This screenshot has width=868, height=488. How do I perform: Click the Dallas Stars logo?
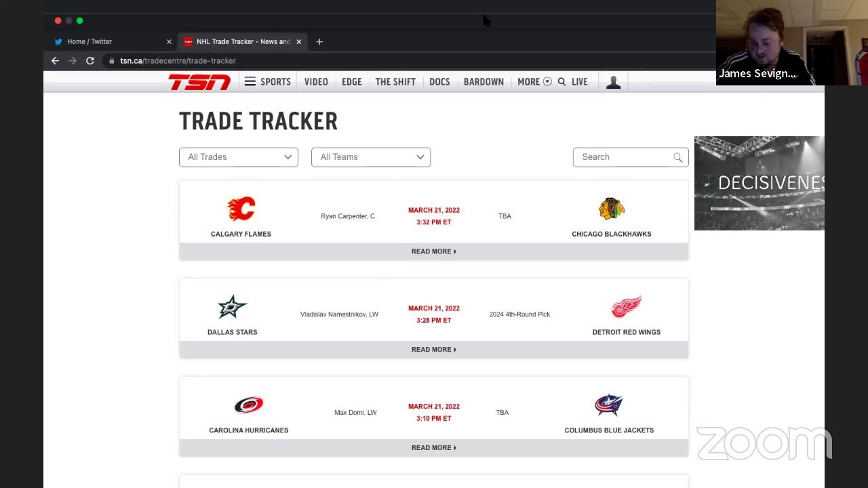(232, 307)
